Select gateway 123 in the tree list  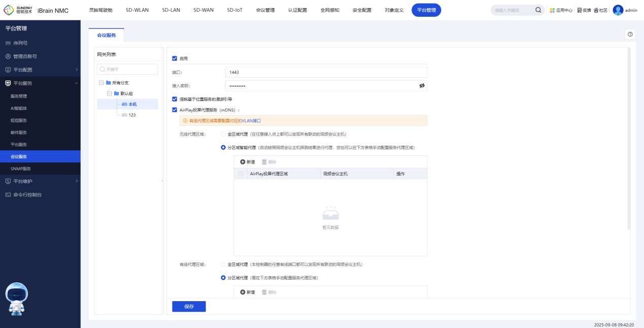point(132,115)
